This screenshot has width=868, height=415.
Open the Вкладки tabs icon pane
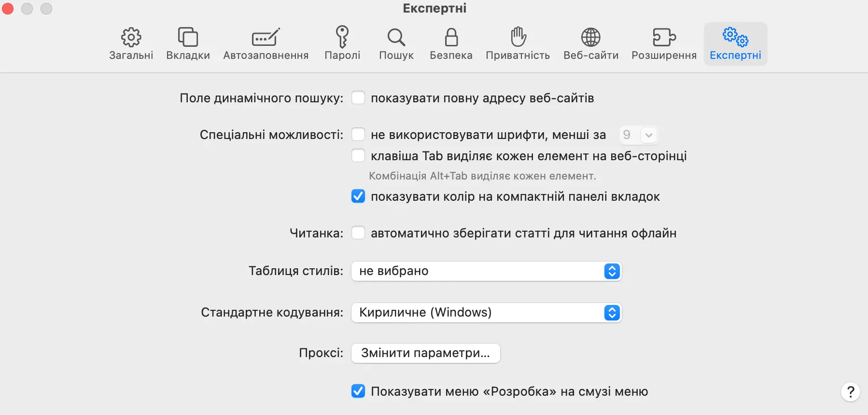point(188,37)
